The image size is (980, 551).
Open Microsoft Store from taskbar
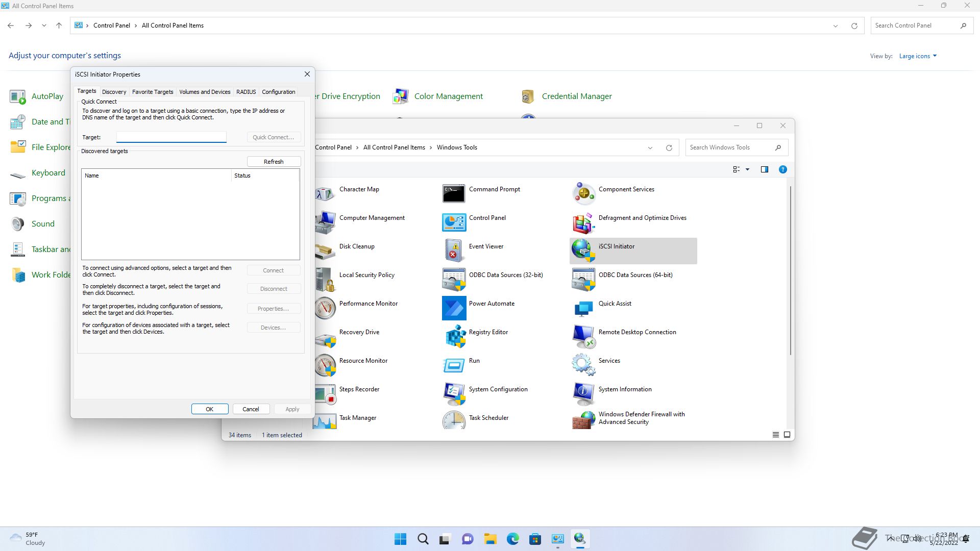click(535, 539)
